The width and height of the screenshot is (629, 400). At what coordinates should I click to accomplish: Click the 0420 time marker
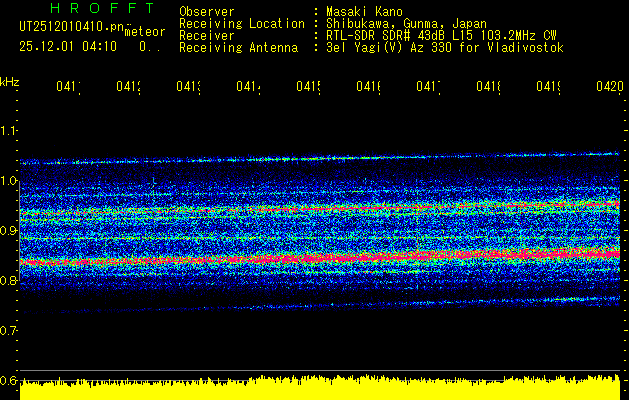pos(609,88)
